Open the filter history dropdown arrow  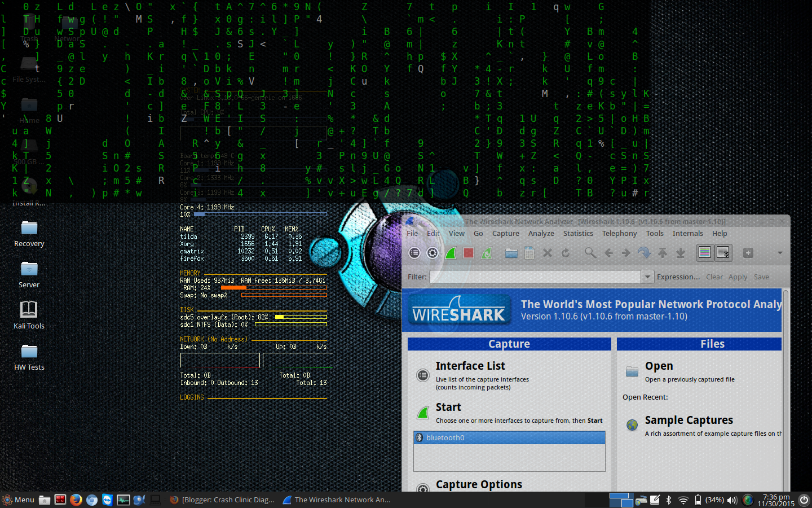[647, 277]
